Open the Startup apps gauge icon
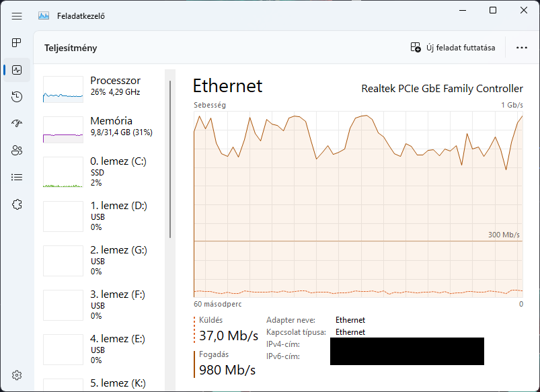 tap(17, 123)
